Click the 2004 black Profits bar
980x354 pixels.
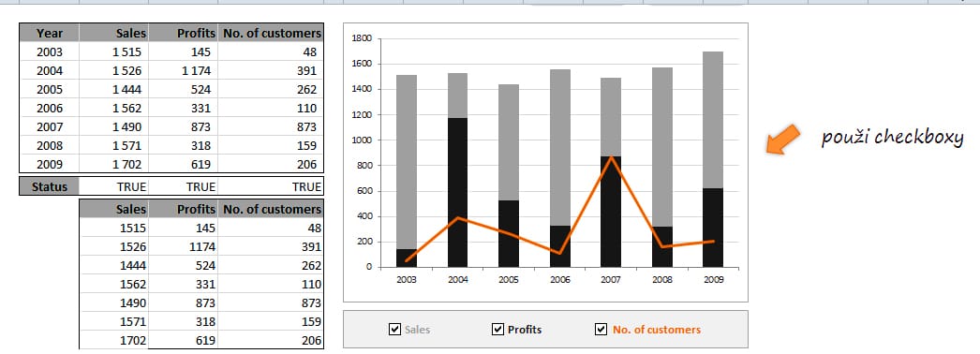(x=457, y=192)
